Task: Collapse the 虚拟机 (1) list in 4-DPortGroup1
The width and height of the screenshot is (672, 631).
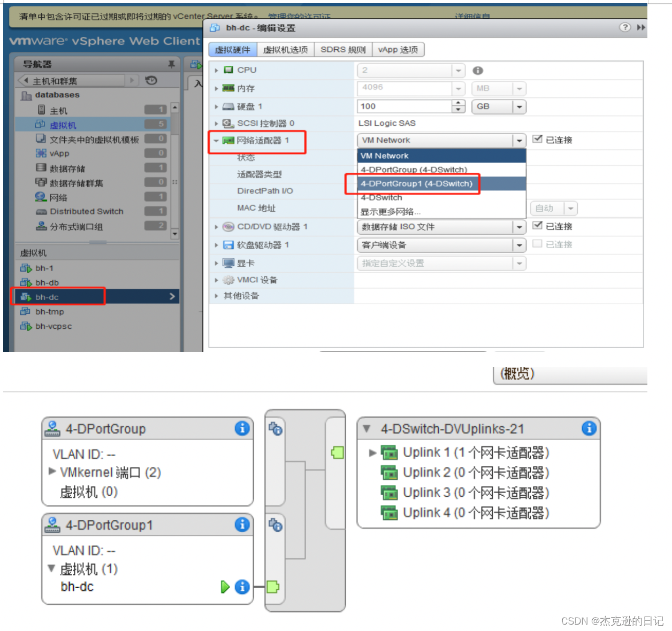Action: coord(51,568)
